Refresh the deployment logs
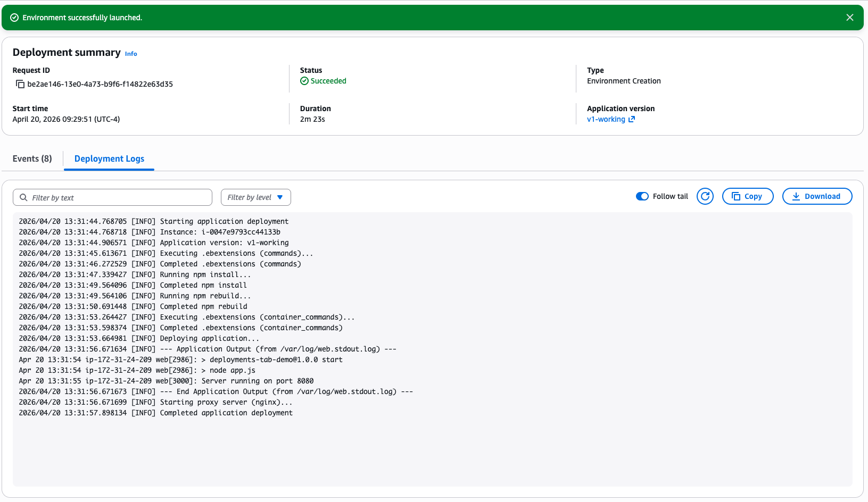868x502 pixels. coord(705,196)
